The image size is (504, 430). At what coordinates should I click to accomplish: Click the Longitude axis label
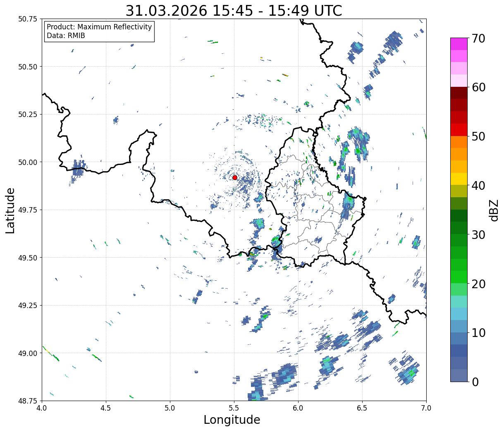(x=232, y=420)
